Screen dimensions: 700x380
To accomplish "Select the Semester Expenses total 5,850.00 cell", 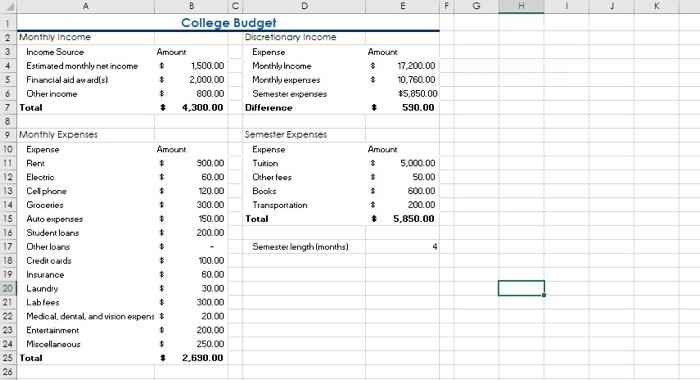I will (x=402, y=219).
